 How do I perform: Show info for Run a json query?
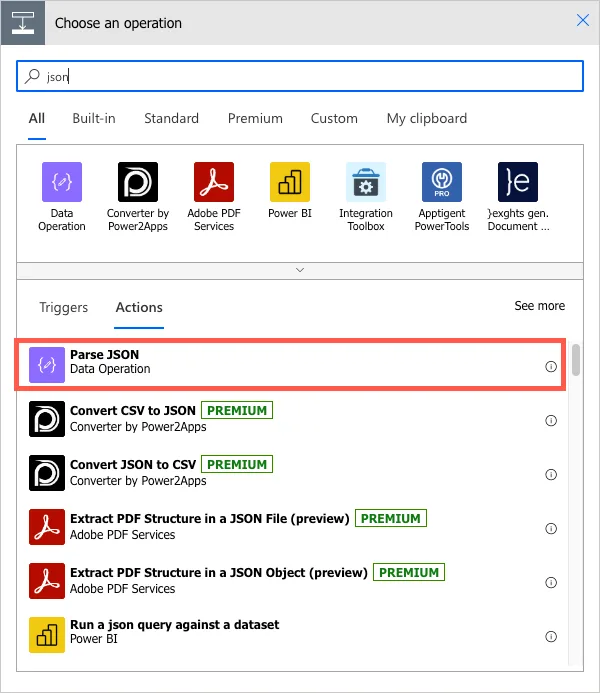[551, 636]
